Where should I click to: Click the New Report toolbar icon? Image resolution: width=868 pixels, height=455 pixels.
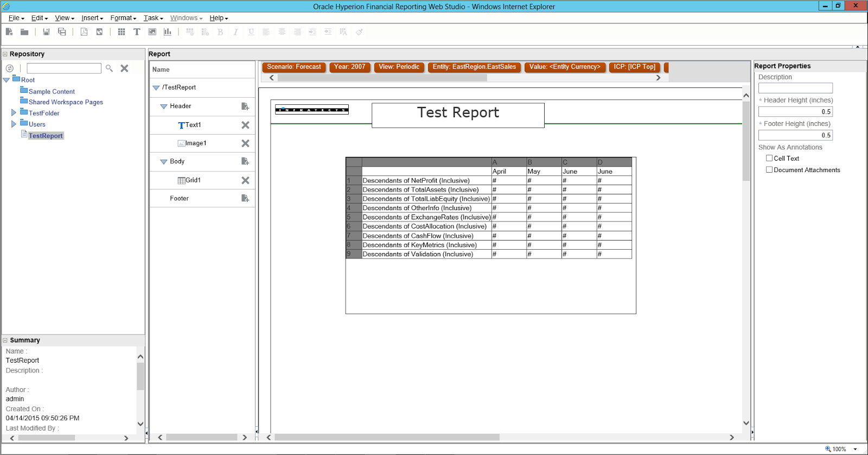9,32
